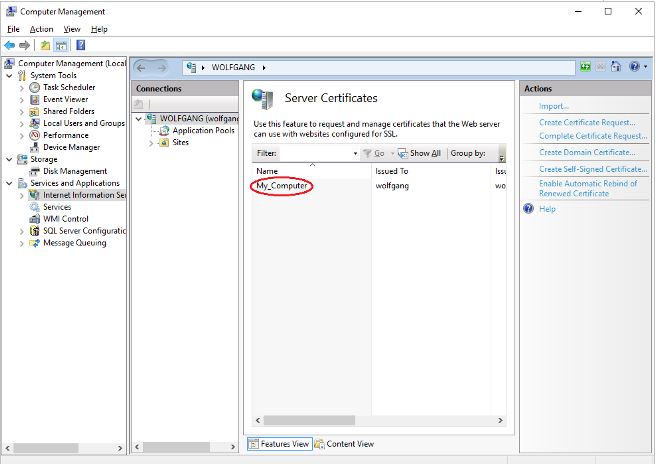This screenshot has height=464, width=656.
Task: Click the Services gear icon
Action: pos(34,207)
